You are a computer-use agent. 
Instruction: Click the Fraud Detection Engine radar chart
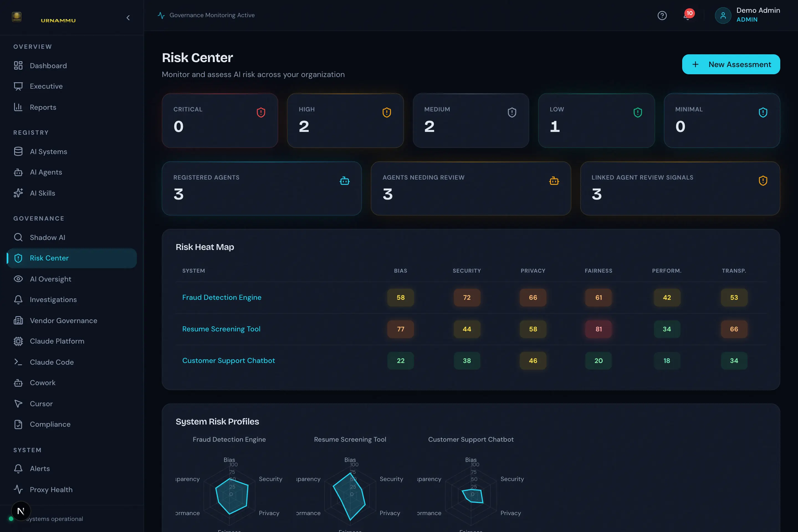click(x=229, y=495)
